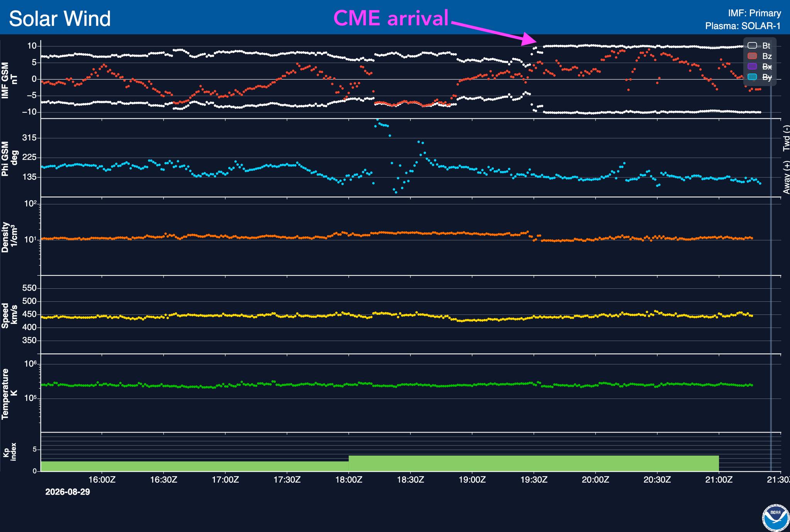This screenshot has width=790, height=532.
Task: Click the white Bt legend swatch
Action: 752,45
